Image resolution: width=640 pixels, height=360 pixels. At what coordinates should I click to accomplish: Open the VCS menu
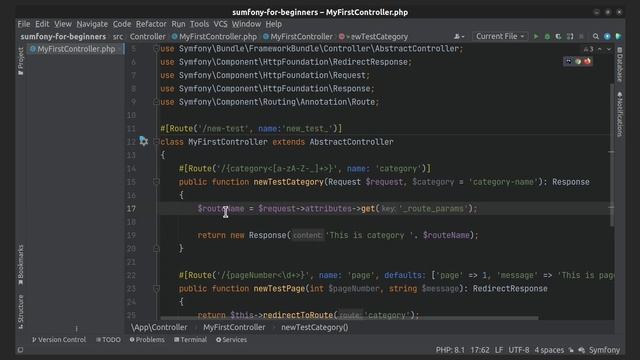(x=220, y=24)
